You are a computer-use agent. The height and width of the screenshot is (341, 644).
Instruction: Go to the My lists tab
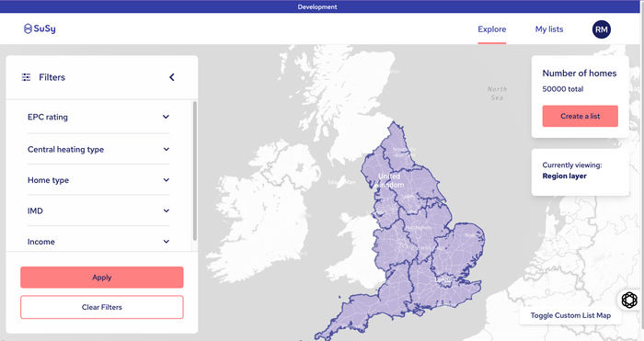pyautogui.click(x=549, y=29)
